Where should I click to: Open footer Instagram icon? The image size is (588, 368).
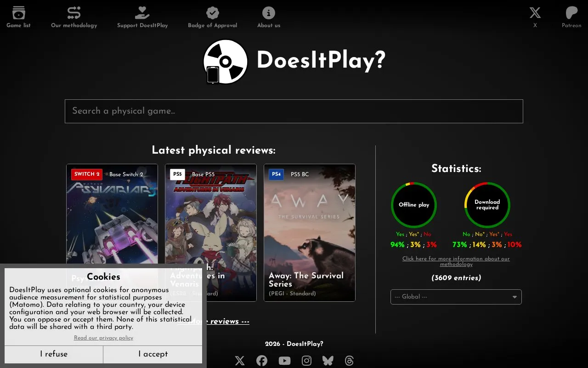[x=306, y=361]
